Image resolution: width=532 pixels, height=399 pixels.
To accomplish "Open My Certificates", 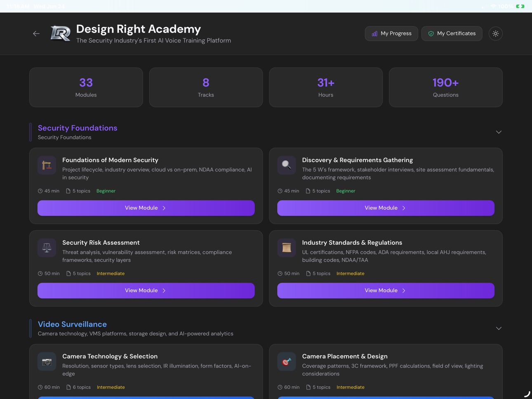I will pos(452,33).
